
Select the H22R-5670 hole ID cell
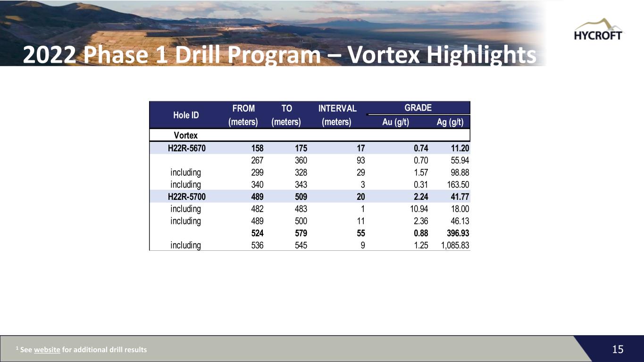click(186, 148)
